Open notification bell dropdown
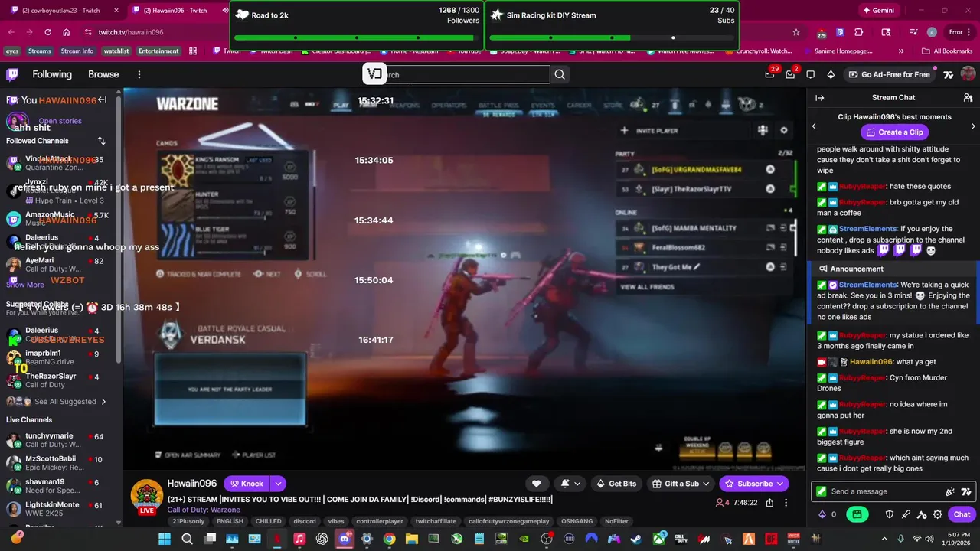 pos(570,484)
